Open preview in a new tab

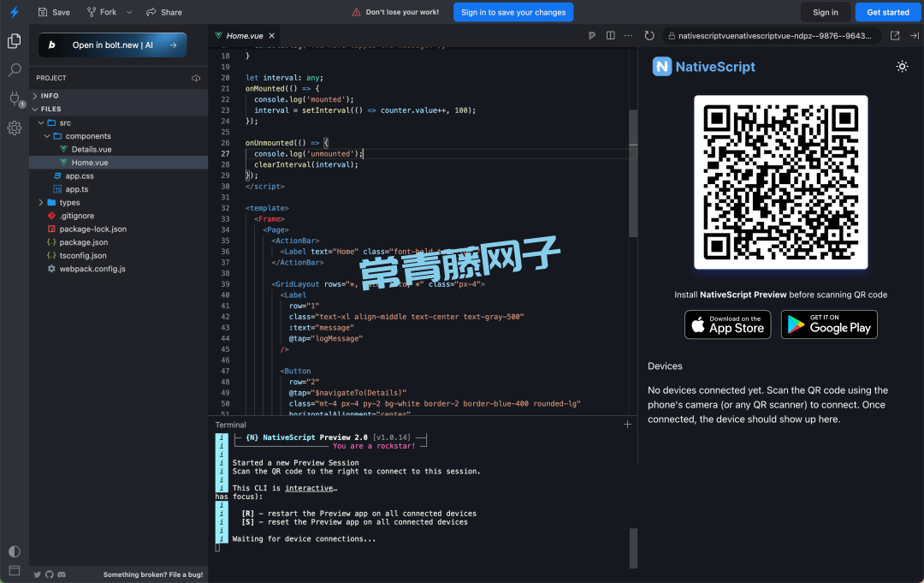click(x=895, y=36)
